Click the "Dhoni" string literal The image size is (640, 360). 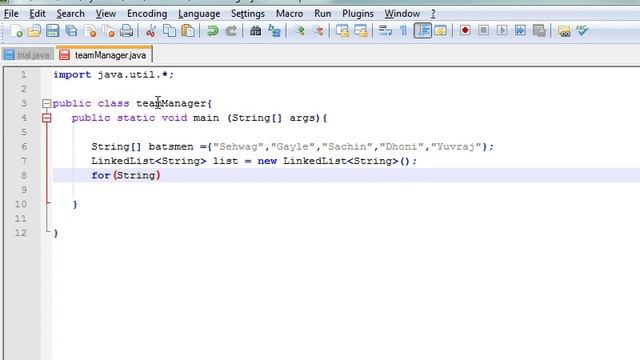tap(402, 147)
